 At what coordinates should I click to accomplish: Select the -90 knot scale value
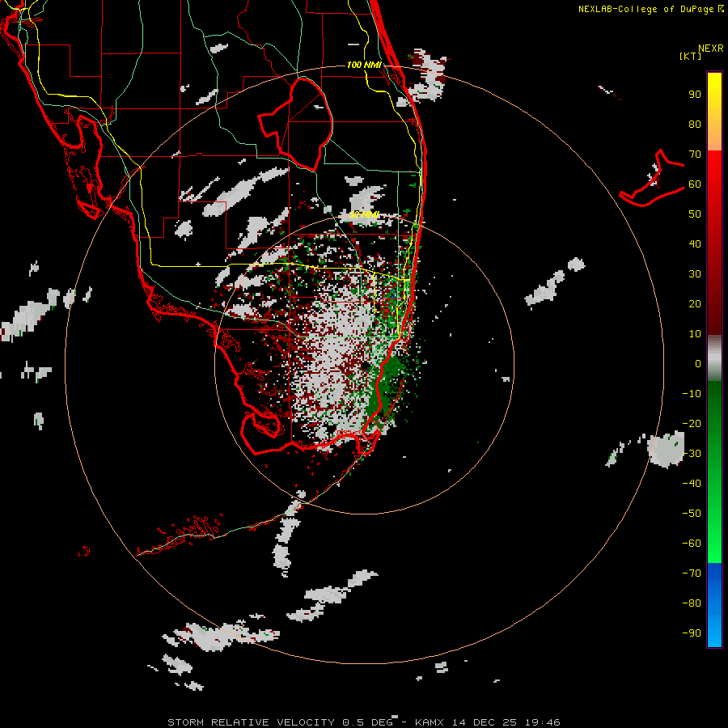(692, 633)
